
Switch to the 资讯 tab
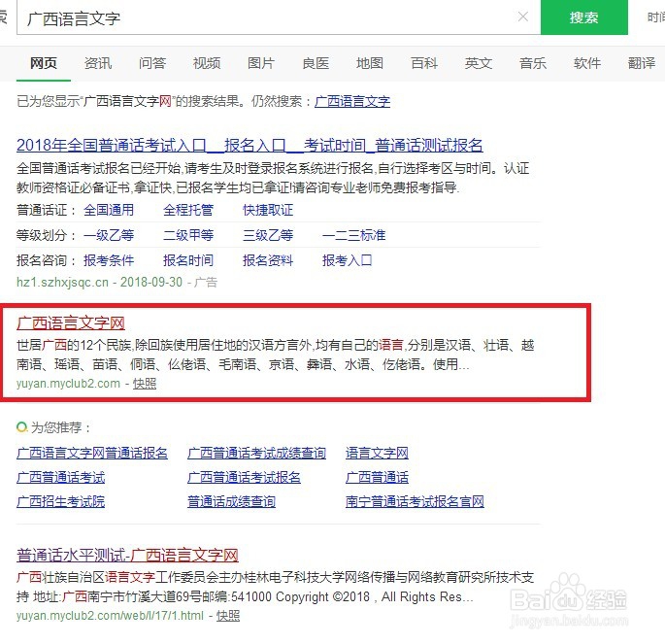[x=98, y=63]
